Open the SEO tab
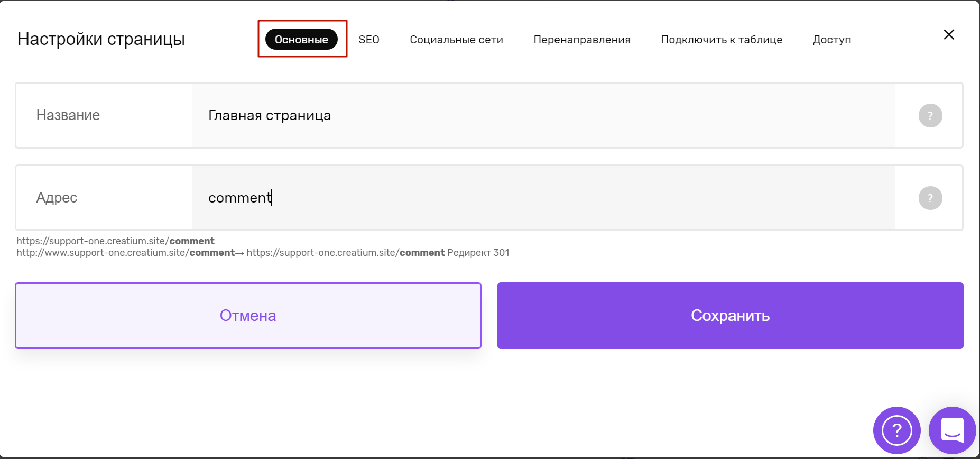This screenshot has height=459, width=980. pyautogui.click(x=369, y=40)
